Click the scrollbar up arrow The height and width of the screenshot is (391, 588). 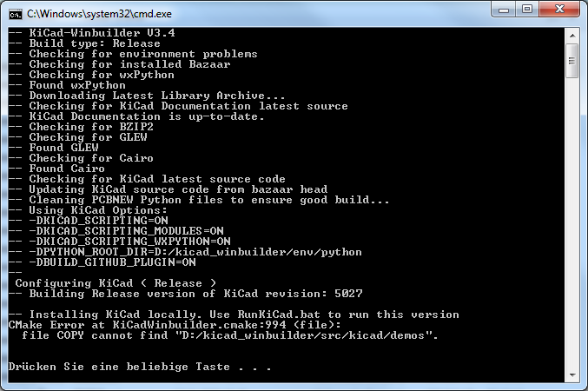coord(572,36)
